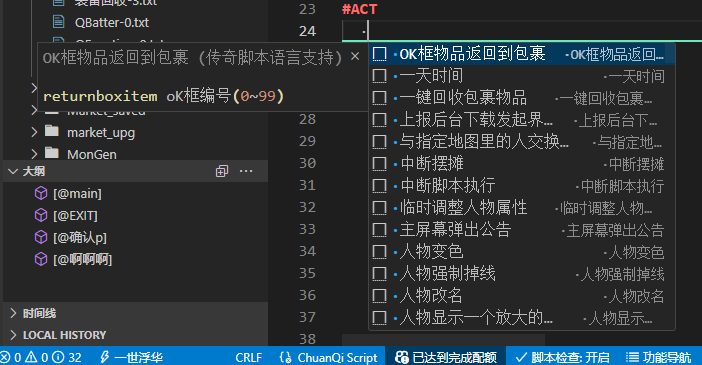Open the 大纲 panel more actions ellipsis
Screen dimensions: 702x365
click(246, 171)
